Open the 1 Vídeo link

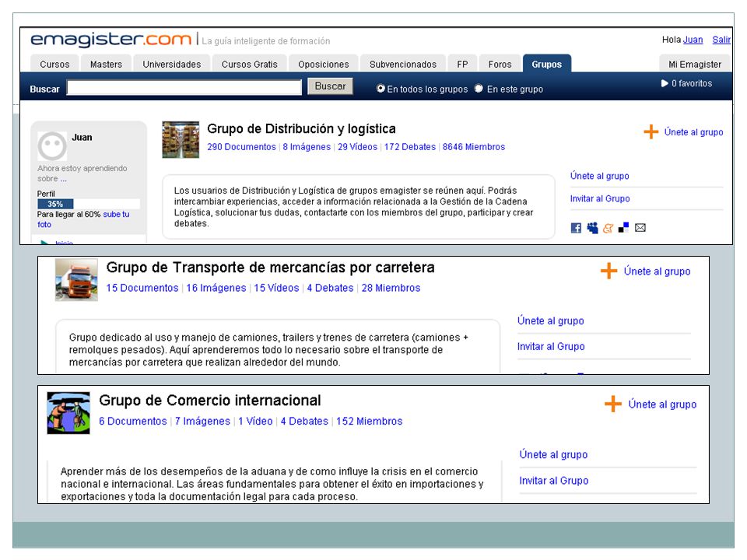(x=255, y=421)
